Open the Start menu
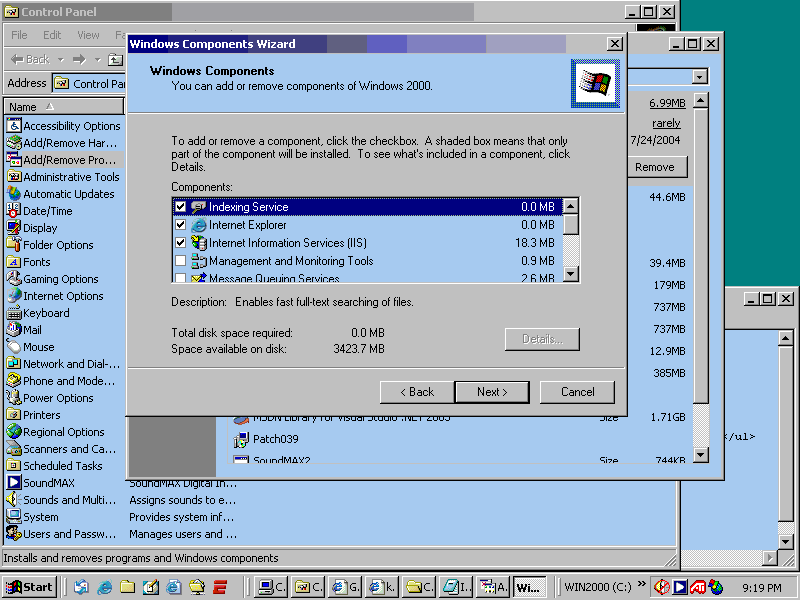The height and width of the screenshot is (600, 800). [29, 587]
